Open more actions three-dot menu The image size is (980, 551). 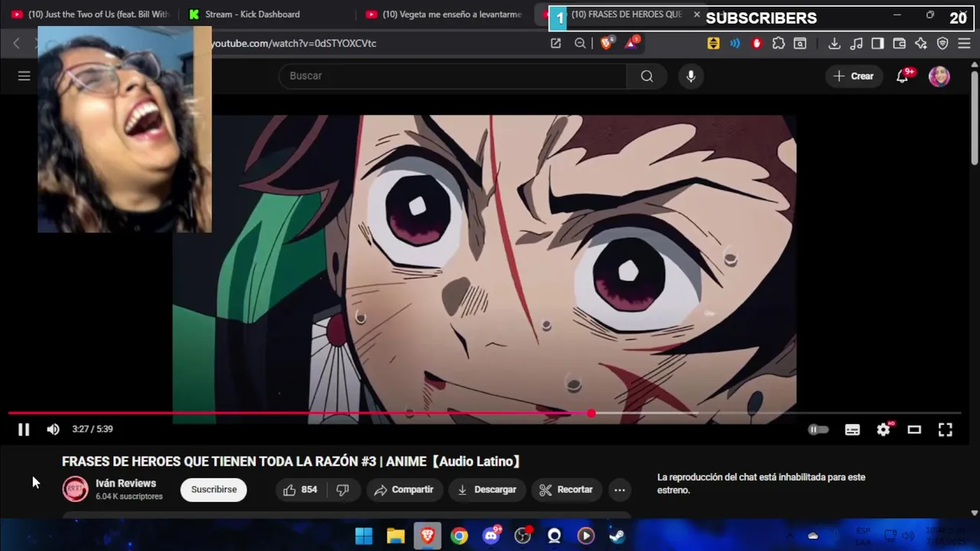click(x=619, y=490)
